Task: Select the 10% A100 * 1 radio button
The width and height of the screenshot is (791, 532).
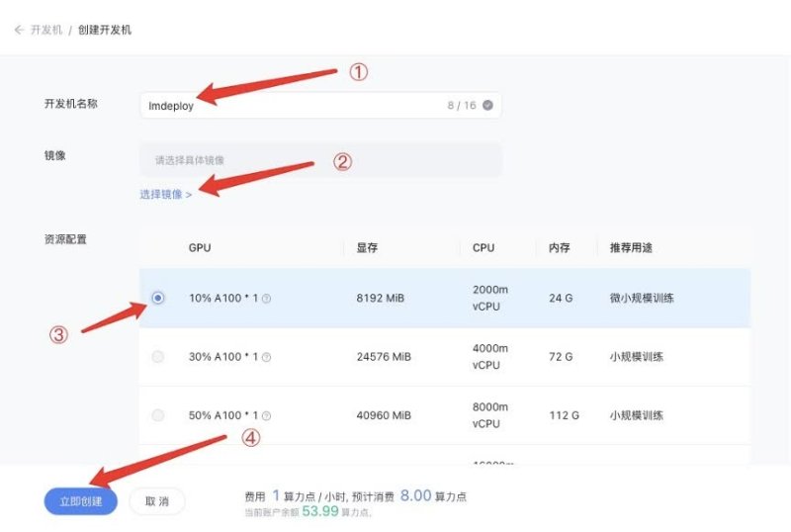Action: coord(158,298)
